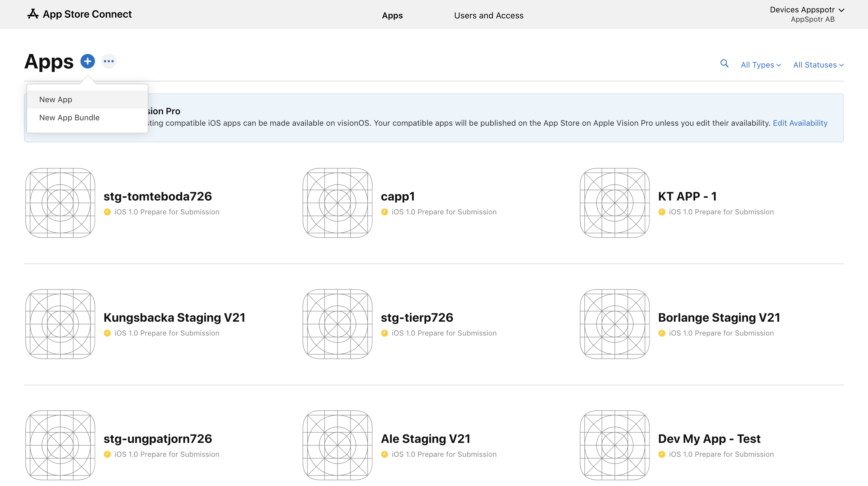Viewport: 868px width, 486px height.
Task: Click Ale Staging's iOS 1.0 Prepare for Submission
Action: 444,454
